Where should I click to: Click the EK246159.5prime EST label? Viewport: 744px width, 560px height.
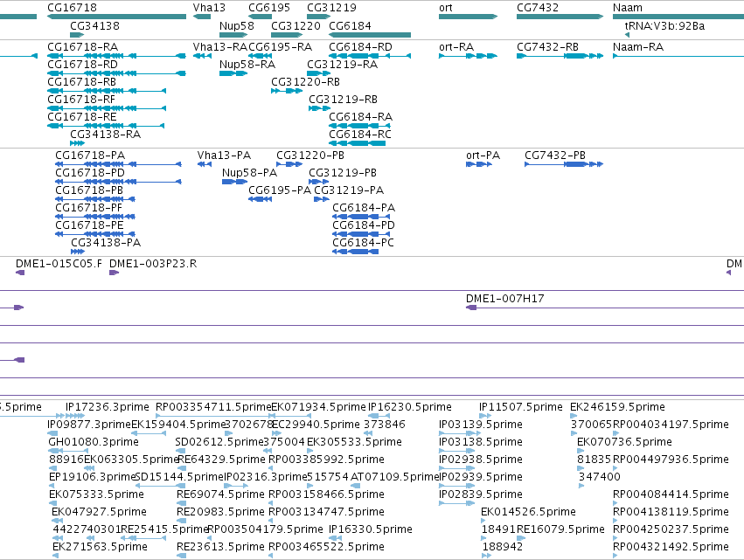617,407
